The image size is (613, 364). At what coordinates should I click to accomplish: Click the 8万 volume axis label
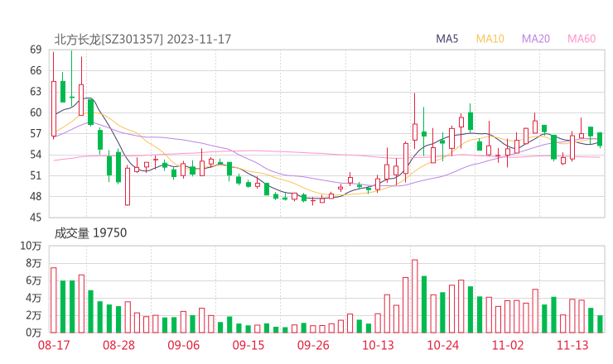(x=34, y=264)
